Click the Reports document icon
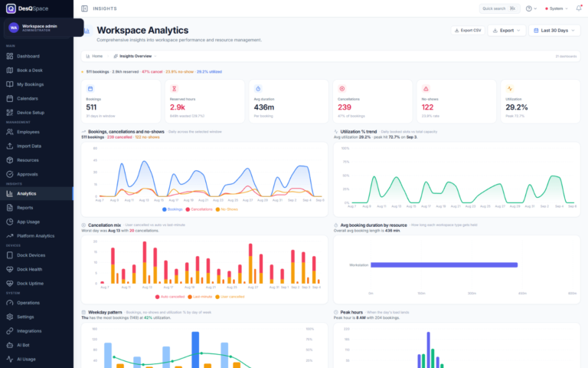Image resolution: width=588 pixels, height=368 pixels. [x=10, y=208]
